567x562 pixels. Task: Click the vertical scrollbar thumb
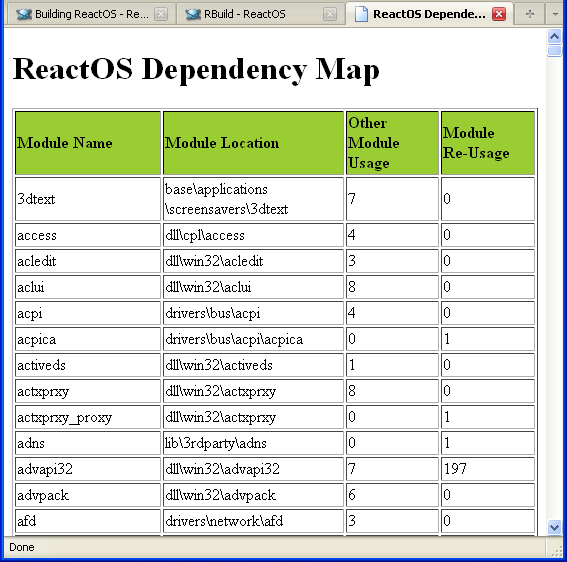point(554,51)
